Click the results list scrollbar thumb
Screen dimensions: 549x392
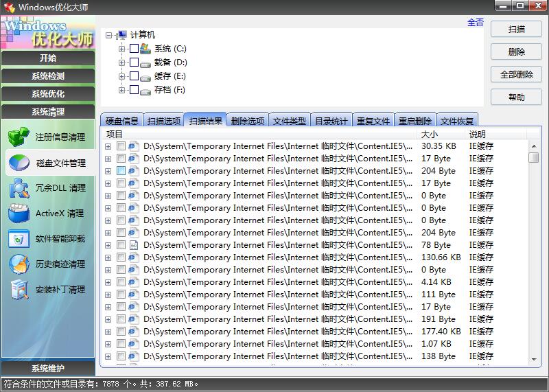(x=534, y=158)
